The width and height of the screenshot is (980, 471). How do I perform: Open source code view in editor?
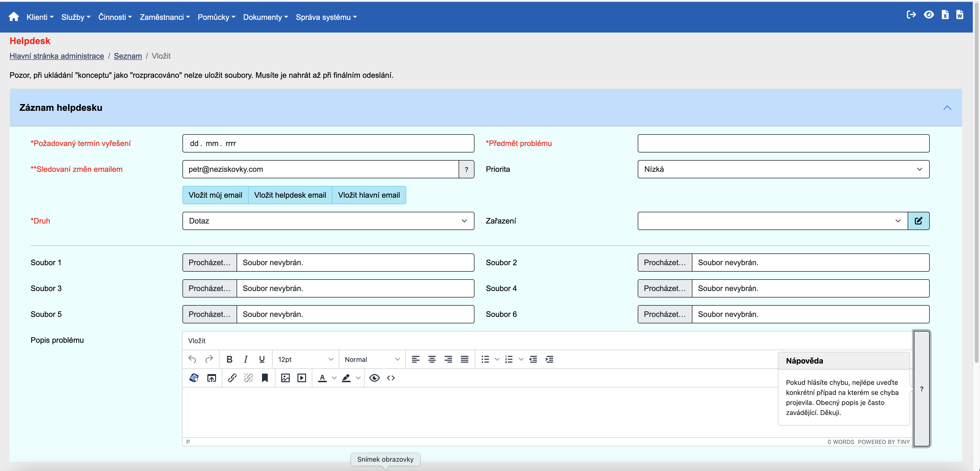391,378
